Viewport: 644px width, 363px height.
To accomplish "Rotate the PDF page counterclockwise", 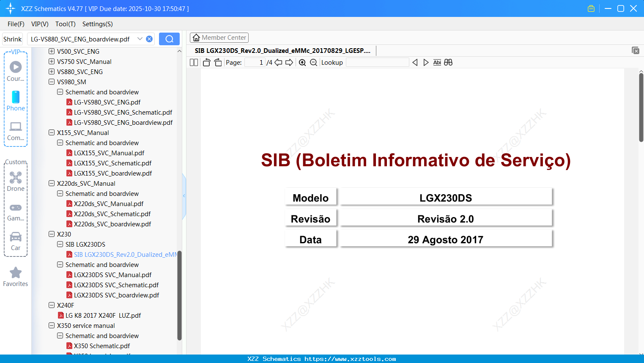I will (x=206, y=62).
